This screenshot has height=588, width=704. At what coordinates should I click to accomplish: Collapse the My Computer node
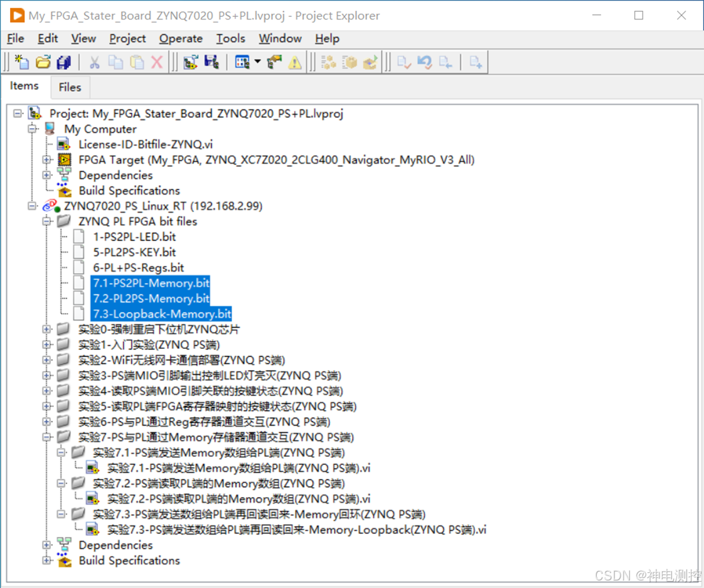[33, 129]
